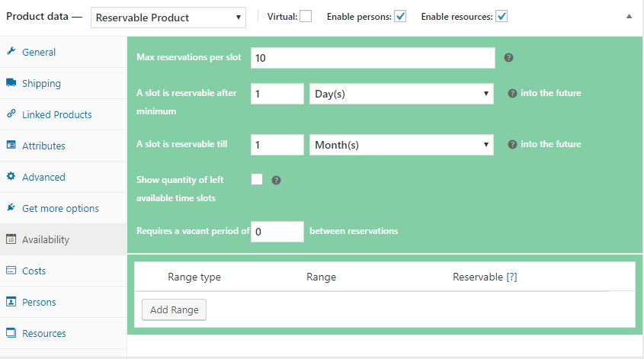Screen dimensions: 644x359
Task: Enable Show quantity of left available slots
Action: pyautogui.click(x=257, y=180)
